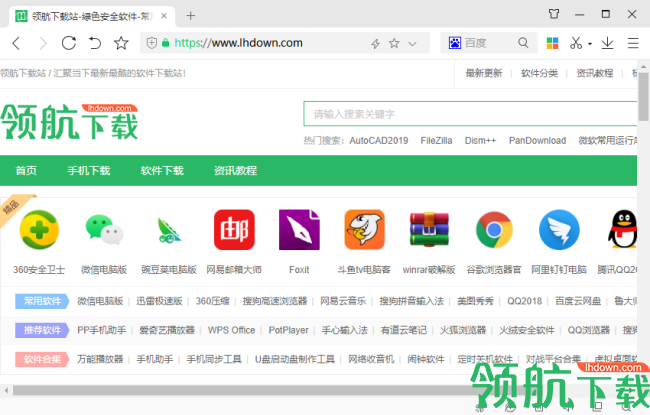
Task: Open the 迅雷极速版 link
Action: coord(160,301)
